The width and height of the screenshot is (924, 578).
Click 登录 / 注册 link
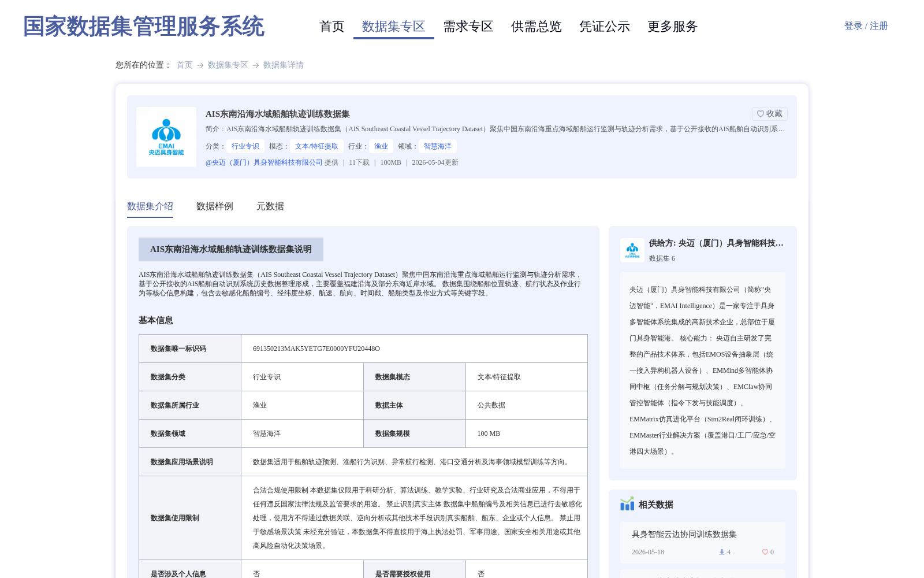point(866,26)
